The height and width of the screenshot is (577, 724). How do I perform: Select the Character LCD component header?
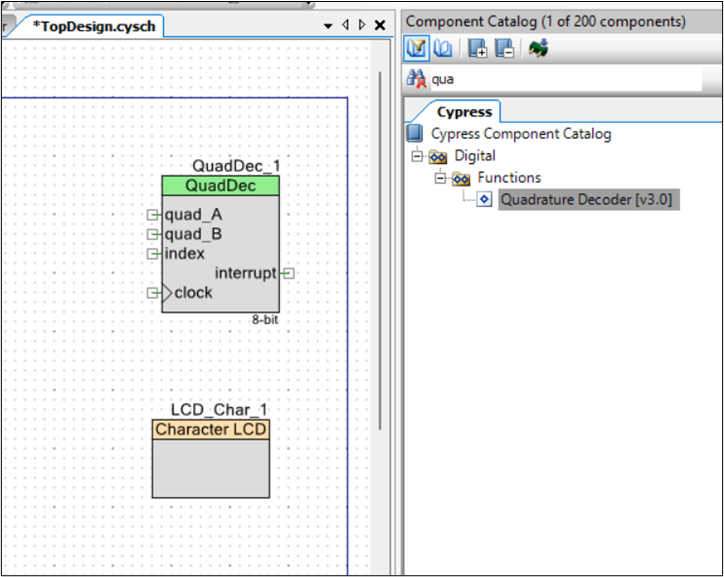(211, 429)
